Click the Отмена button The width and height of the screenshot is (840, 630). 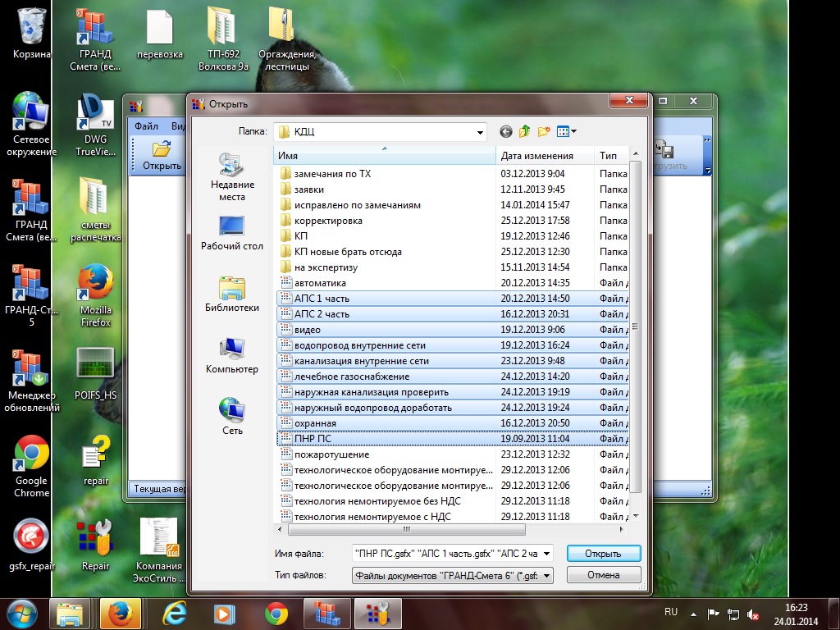pos(603,575)
